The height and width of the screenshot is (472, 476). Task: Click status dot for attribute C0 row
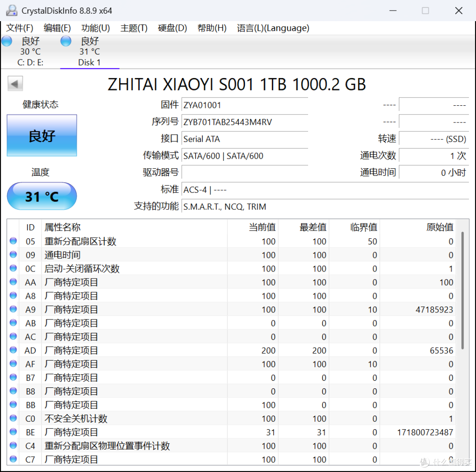point(13,418)
